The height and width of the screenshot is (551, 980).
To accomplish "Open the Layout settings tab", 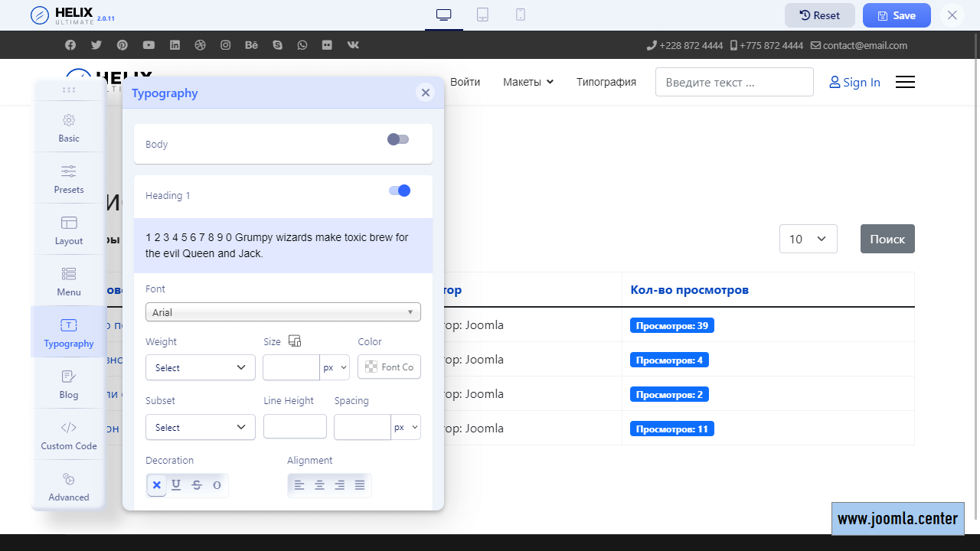I will click(69, 230).
